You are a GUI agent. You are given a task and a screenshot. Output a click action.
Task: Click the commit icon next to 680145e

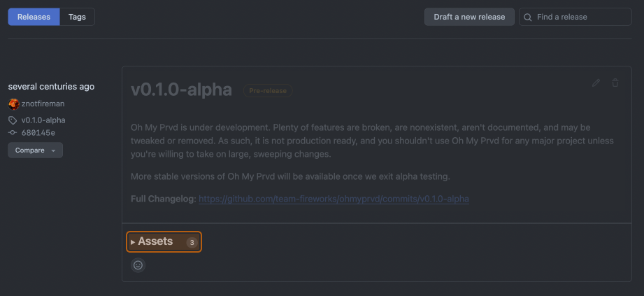click(13, 132)
